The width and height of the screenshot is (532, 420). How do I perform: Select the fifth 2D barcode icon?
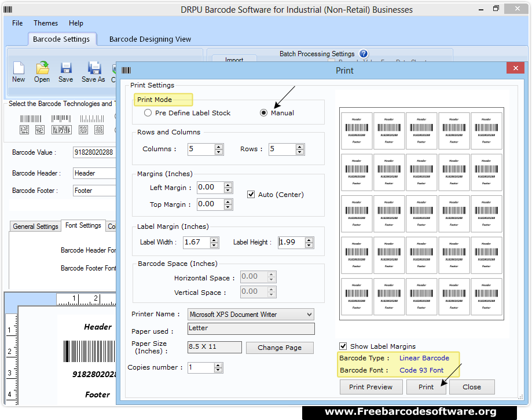point(99,130)
